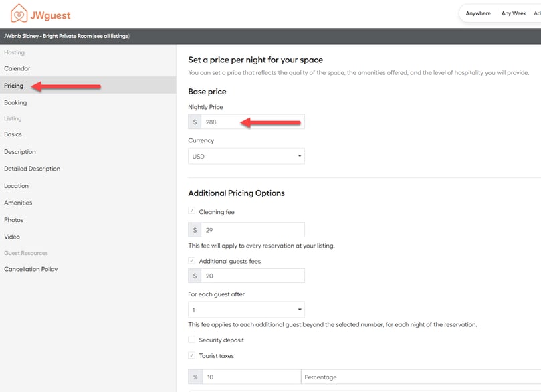Viewport: 541px width, 392px height.
Task: Open Detailed Description in the sidebar
Action: coord(32,169)
